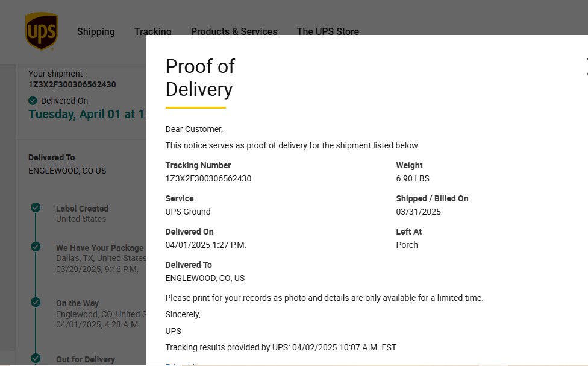Click the Delivered On green checkmark icon
Image resolution: width=588 pixels, height=366 pixels.
point(33,101)
